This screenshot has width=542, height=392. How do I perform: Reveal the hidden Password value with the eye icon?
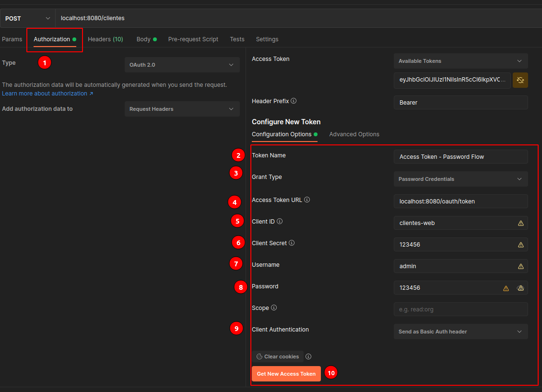pos(520,288)
